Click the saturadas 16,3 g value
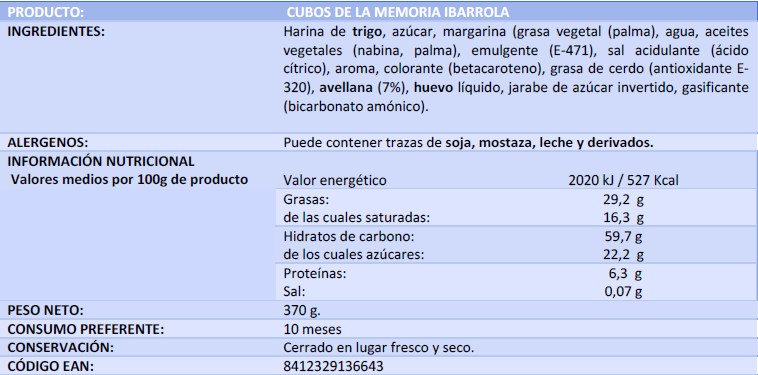Viewport: 758px width, 375px height. [x=624, y=218]
